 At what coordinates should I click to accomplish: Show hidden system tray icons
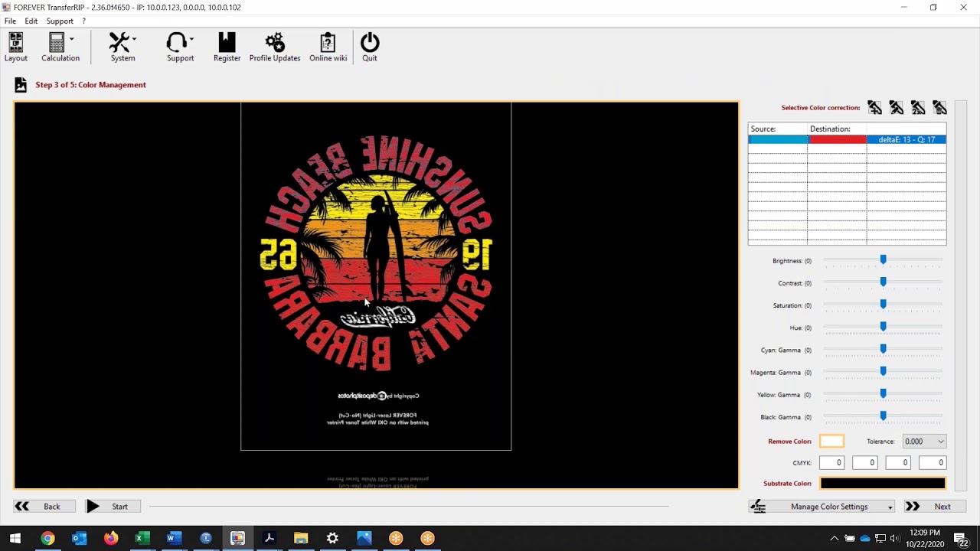pyautogui.click(x=834, y=538)
